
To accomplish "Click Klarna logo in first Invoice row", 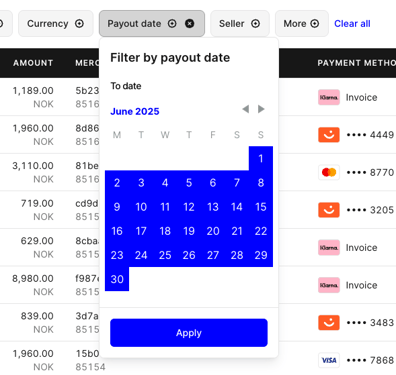I will point(329,97).
